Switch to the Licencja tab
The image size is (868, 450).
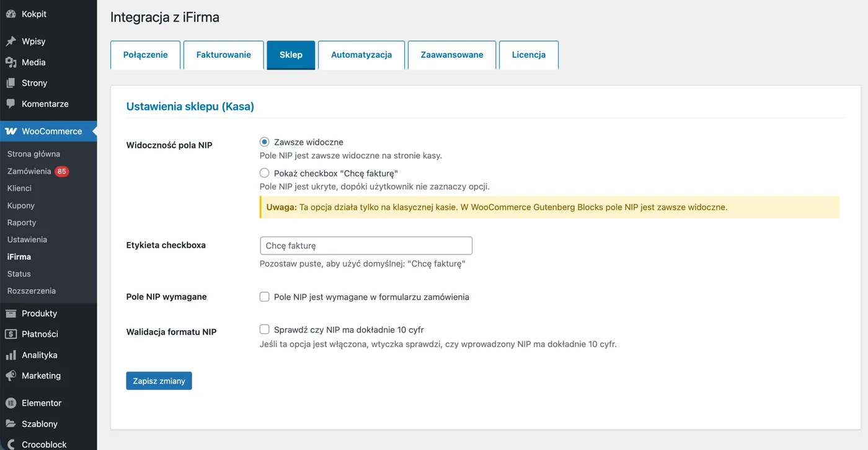(x=529, y=55)
